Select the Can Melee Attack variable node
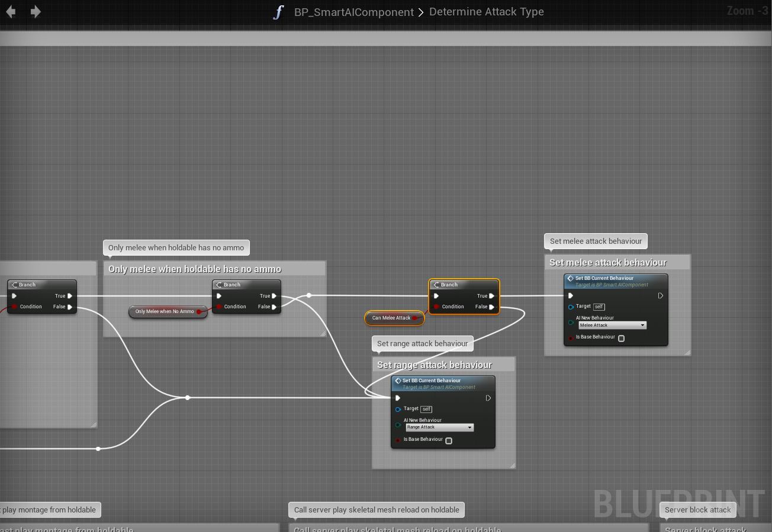This screenshot has width=772, height=532. [x=391, y=318]
